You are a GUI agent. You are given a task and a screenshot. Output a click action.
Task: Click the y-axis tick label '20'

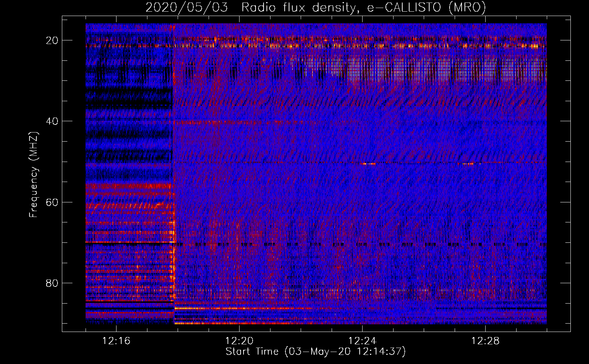click(x=52, y=40)
